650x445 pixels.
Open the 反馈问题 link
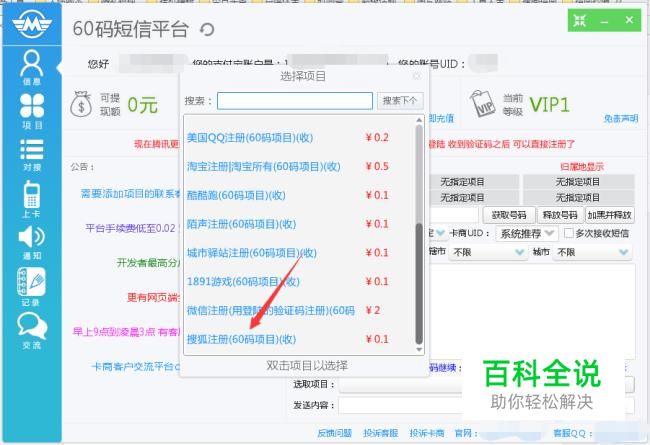(335, 433)
